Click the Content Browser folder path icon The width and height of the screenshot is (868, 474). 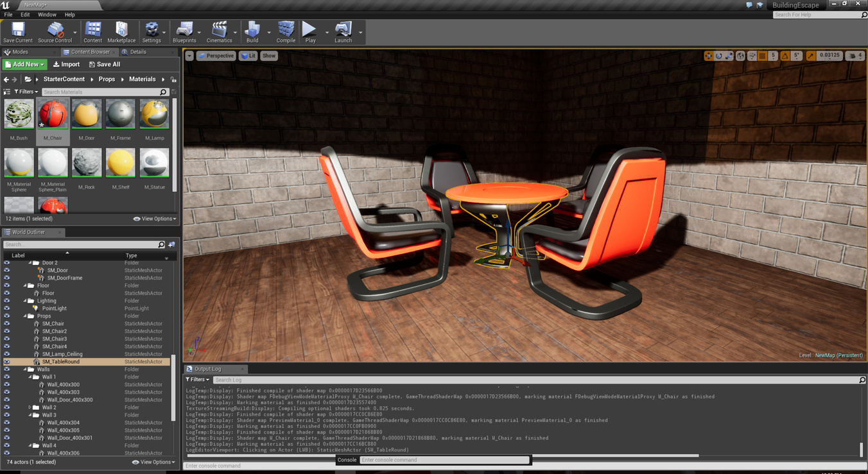click(28, 80)
